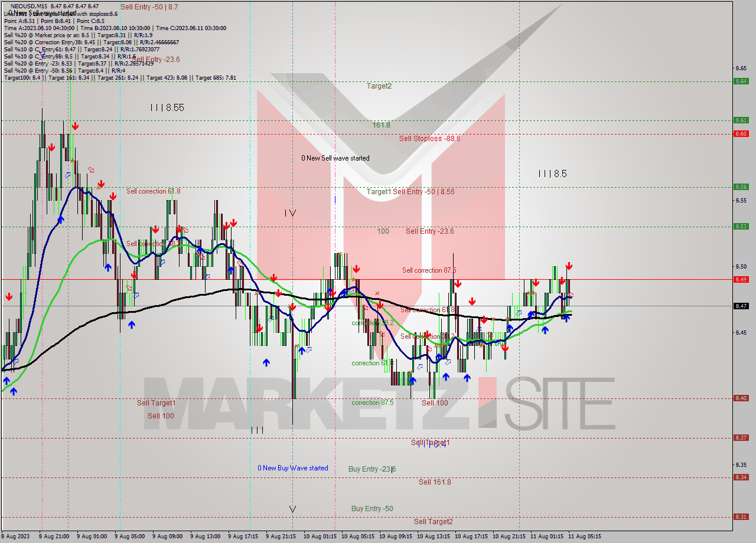Click the 9 Aug 21:15 time label
756x543 pixels.
click(x=281, y=537)
